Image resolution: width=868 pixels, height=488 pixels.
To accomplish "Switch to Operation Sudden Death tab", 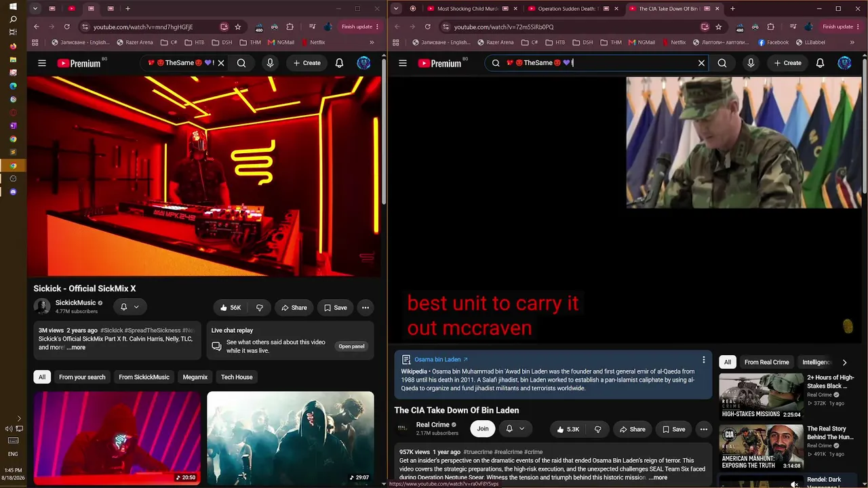I will (570, 9).
